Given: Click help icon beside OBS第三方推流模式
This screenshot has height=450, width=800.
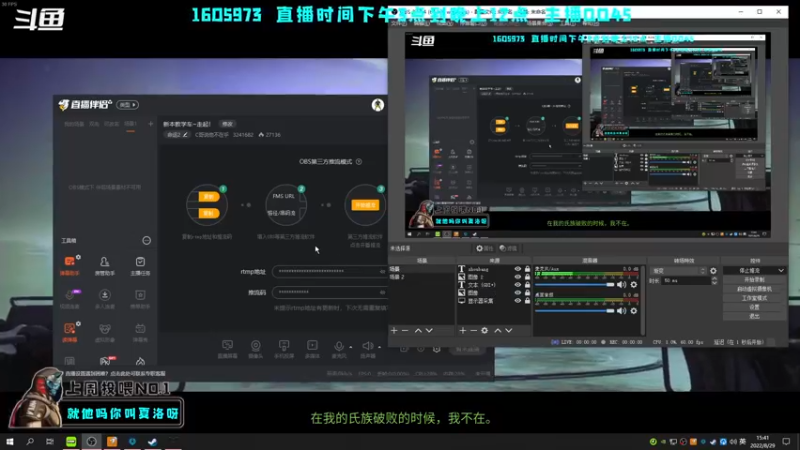Looking at the screenshot, I should point(359,162).
